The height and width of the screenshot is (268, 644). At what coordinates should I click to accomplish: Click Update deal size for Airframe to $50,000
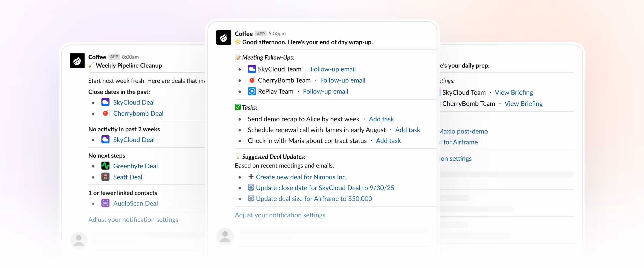[x=314, y=199]
